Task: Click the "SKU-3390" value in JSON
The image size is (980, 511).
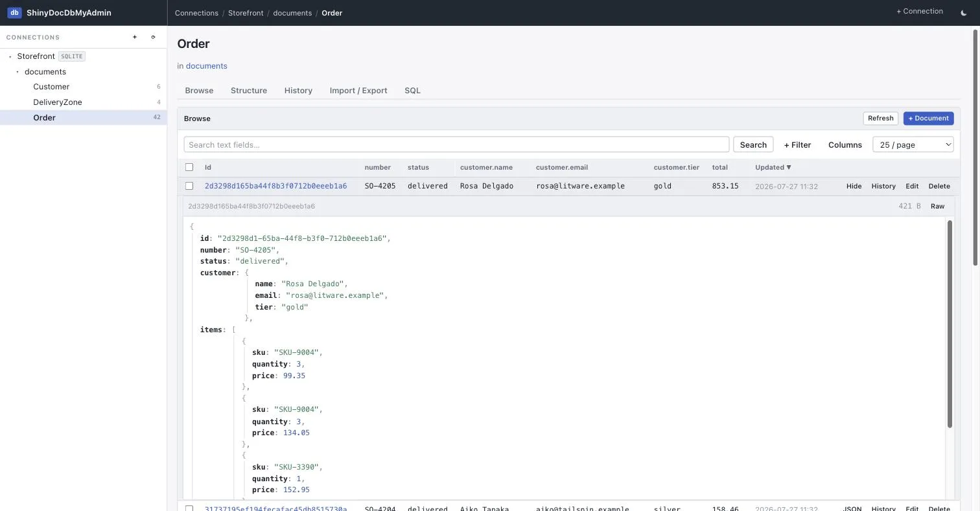Action: (x=296, y=467)
